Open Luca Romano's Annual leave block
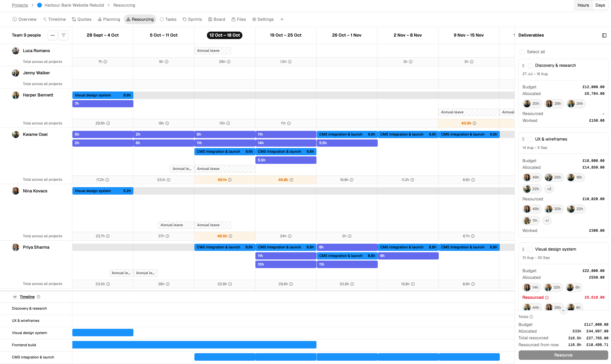Screen dimensions: 611x364 coord(212,51)
